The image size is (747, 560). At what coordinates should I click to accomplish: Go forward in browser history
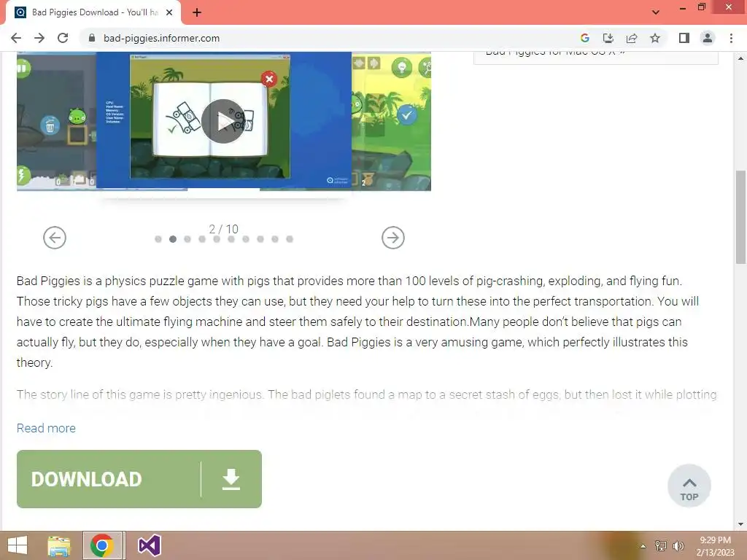39,38
